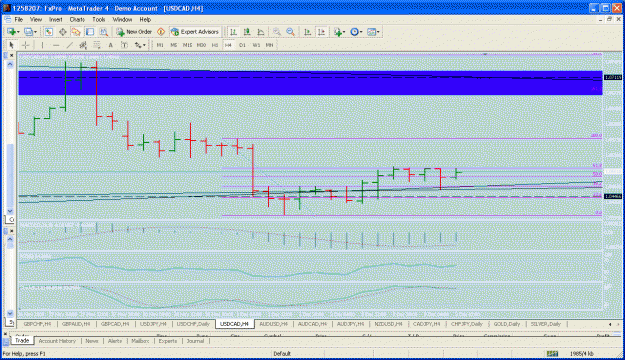Choose the Text tool (A icon)

[x=110, y=45]
